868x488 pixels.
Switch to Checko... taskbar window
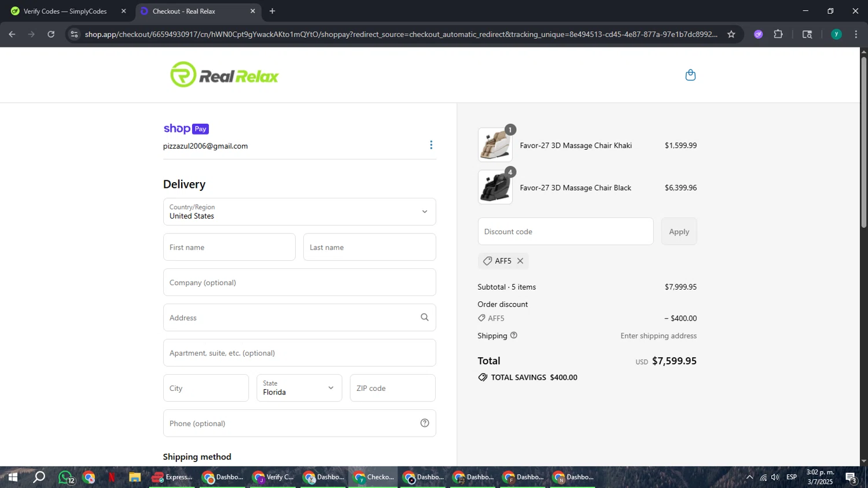point(374,477)
